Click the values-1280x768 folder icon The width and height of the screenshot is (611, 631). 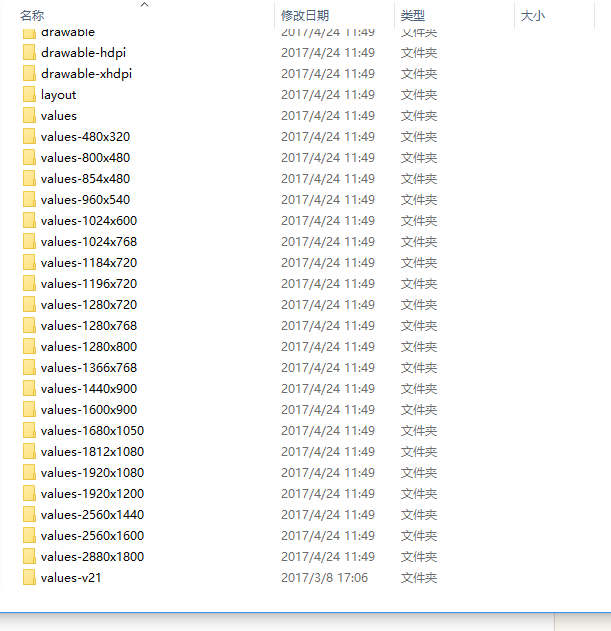click(29, 326)
